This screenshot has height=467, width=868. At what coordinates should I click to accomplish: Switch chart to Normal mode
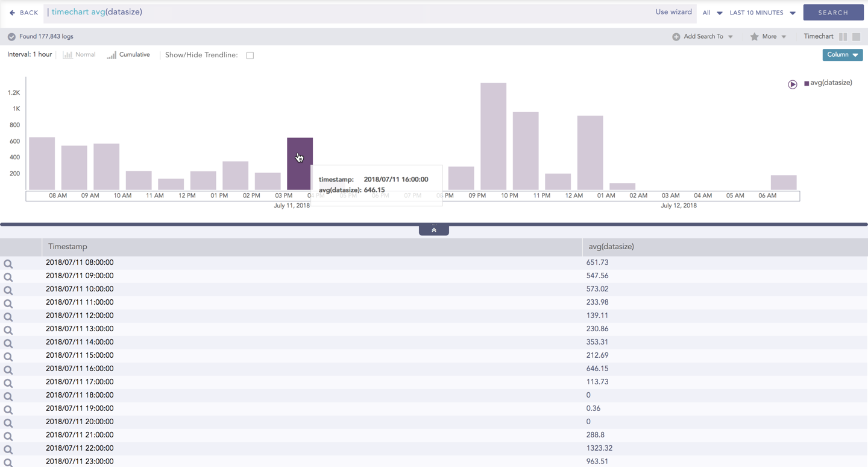[x=79, y=55]
